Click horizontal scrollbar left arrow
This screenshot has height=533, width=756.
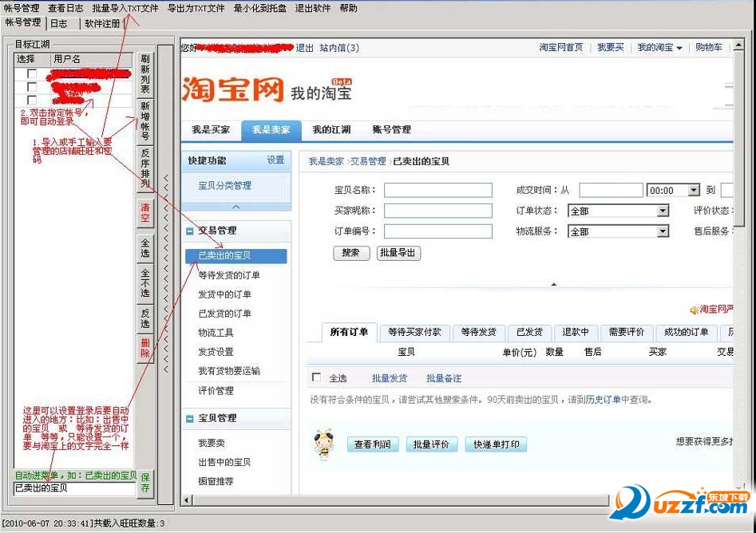coord(187,500)
